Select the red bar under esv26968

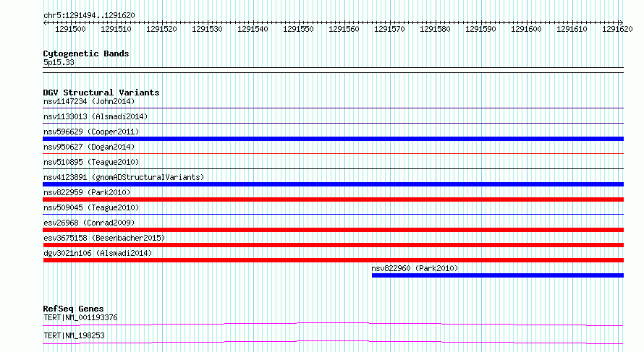coord(333,230)
